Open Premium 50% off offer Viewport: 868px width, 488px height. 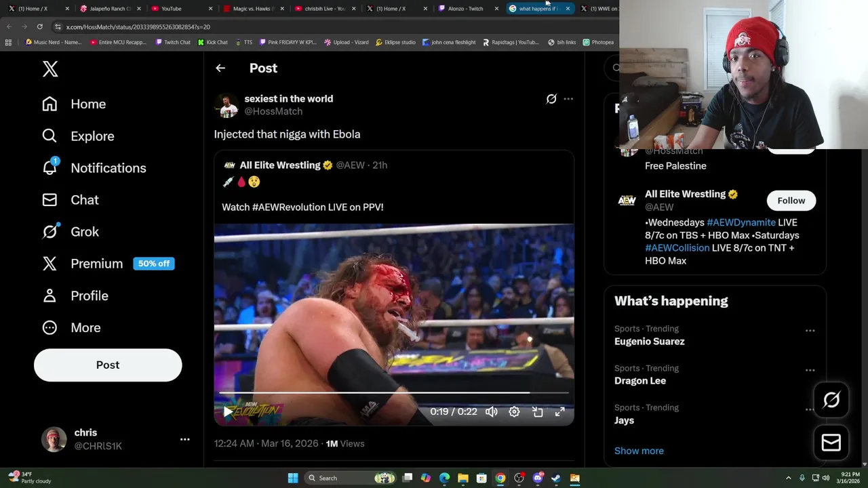[x=108, y=264]
